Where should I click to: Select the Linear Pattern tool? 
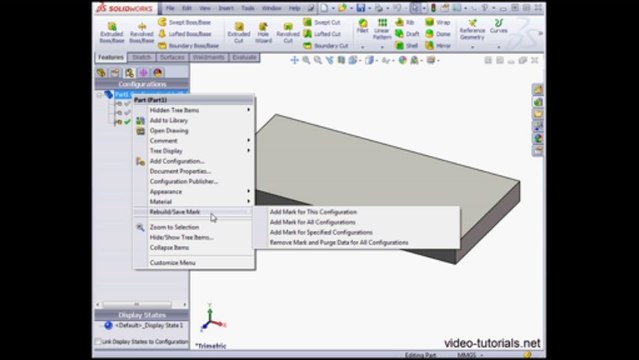382,29
